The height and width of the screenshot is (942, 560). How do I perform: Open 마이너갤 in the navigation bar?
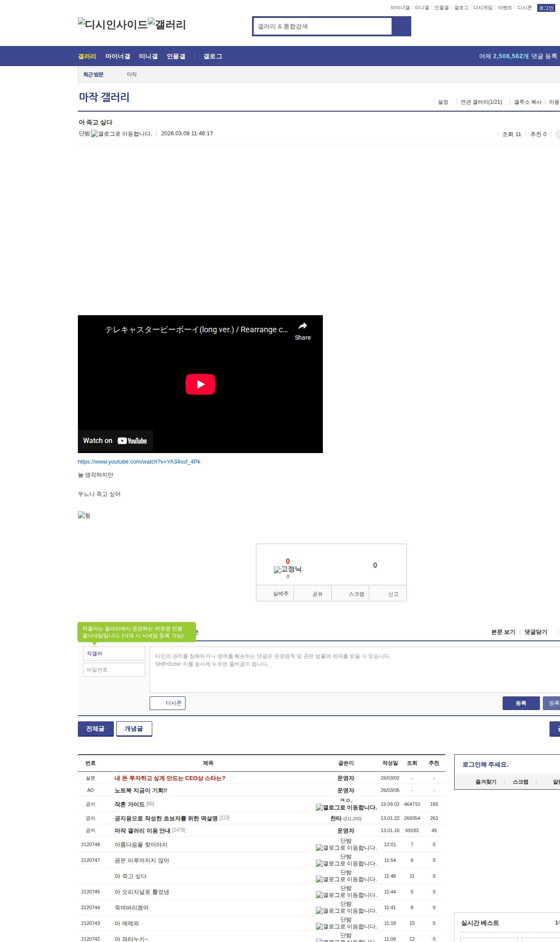(x=118, y=56)
